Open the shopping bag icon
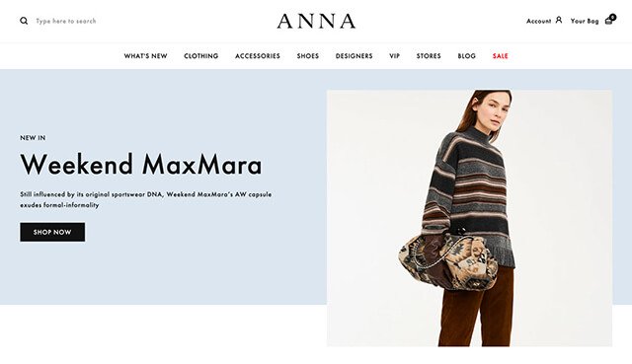Viewport: 632px width, 364px height. point(608,21)
